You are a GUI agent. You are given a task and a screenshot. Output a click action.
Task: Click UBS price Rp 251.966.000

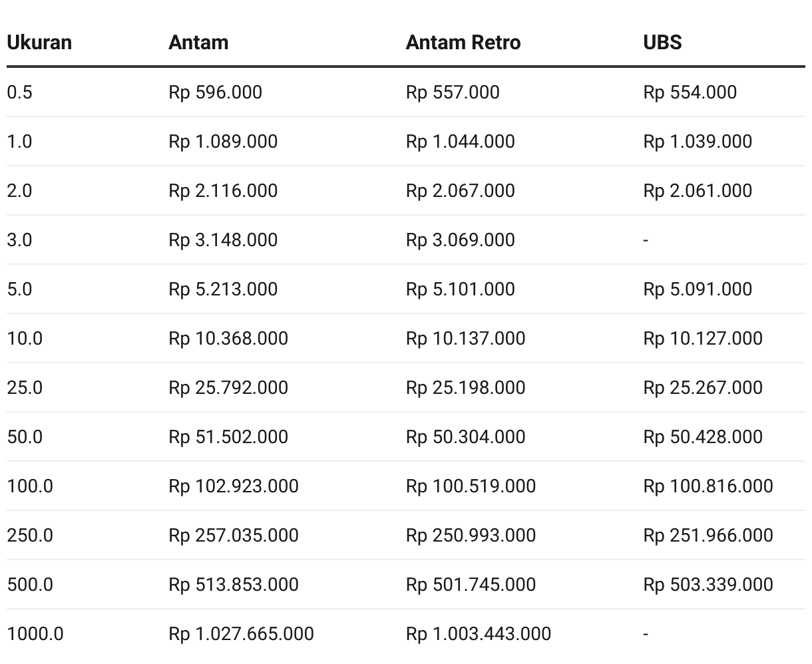click(708, 535)
